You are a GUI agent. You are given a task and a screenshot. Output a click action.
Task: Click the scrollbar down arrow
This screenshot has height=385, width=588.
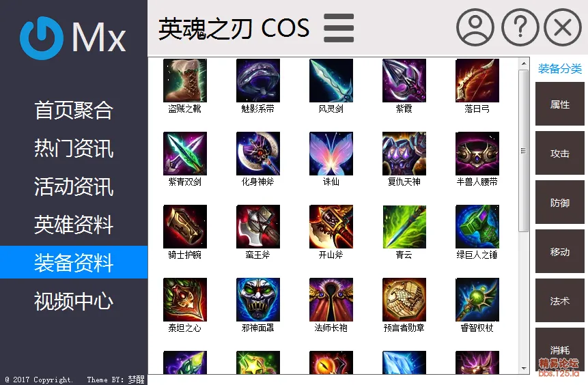(524, 369)
